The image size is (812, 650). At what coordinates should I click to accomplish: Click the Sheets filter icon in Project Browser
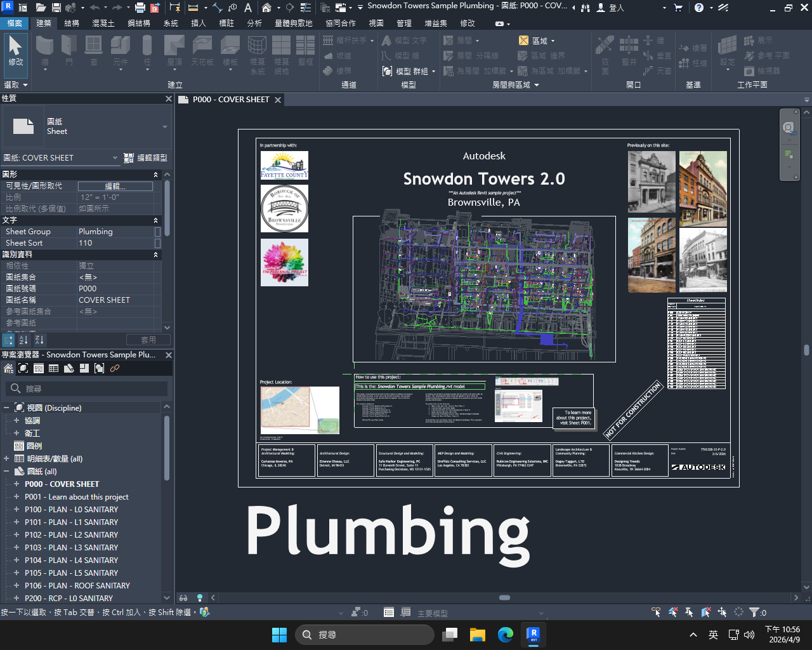[x=69, y=368]
